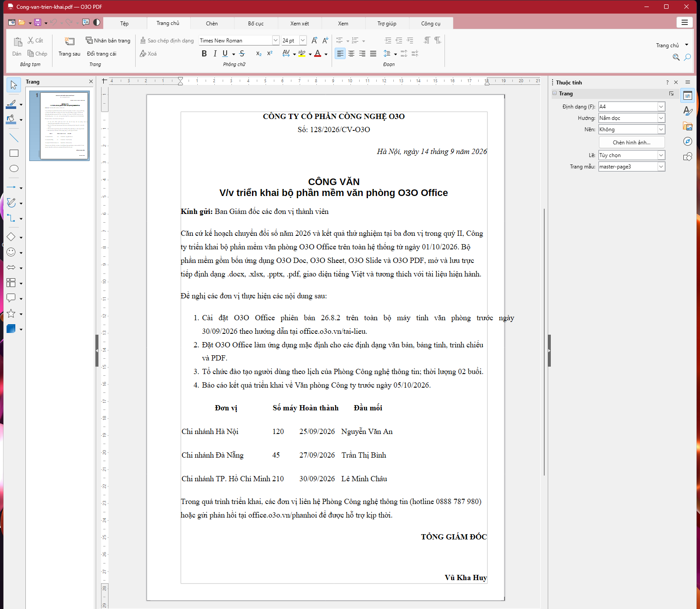
Task: Open the Styles sidebar deck
Action: 688,111
